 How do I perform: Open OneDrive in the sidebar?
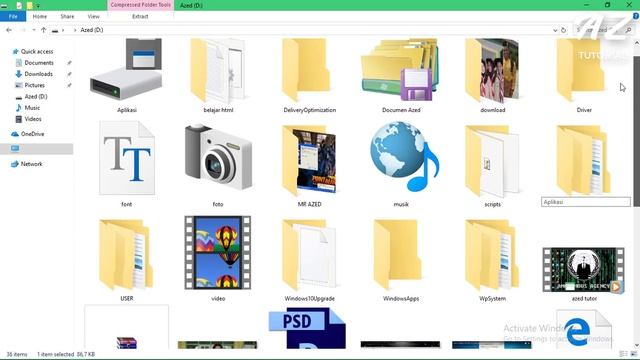(32, 134)
